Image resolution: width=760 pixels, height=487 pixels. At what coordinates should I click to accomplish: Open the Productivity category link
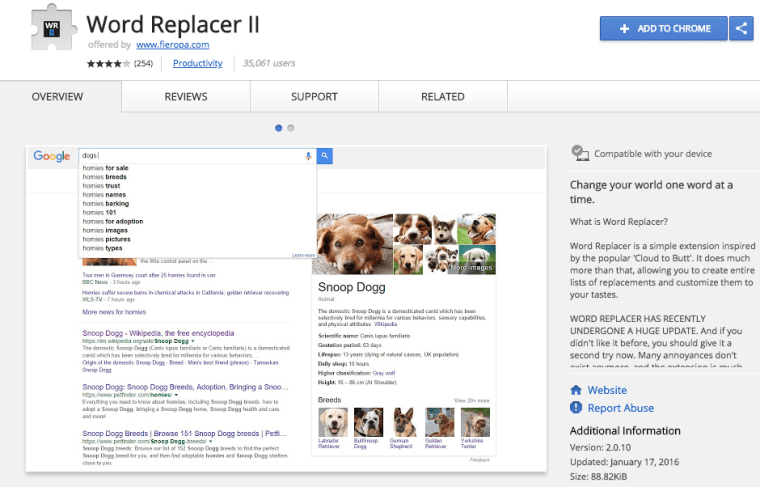(198, 63)
